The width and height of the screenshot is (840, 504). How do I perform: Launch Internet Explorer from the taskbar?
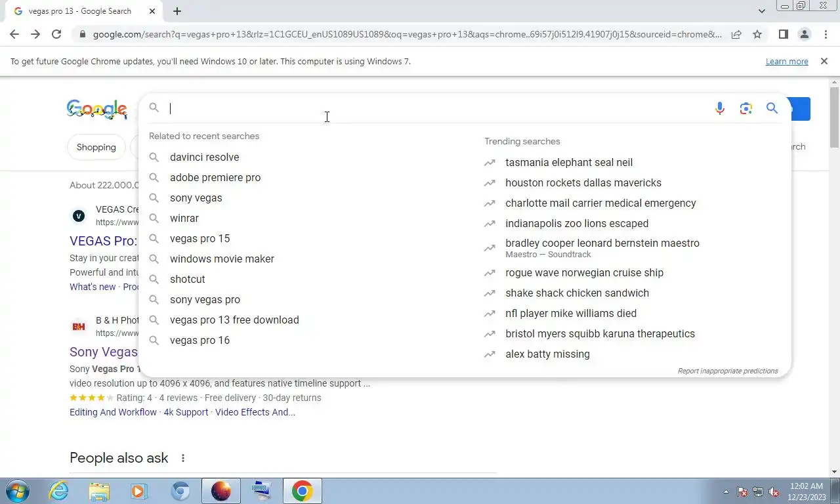click(59, 491)
